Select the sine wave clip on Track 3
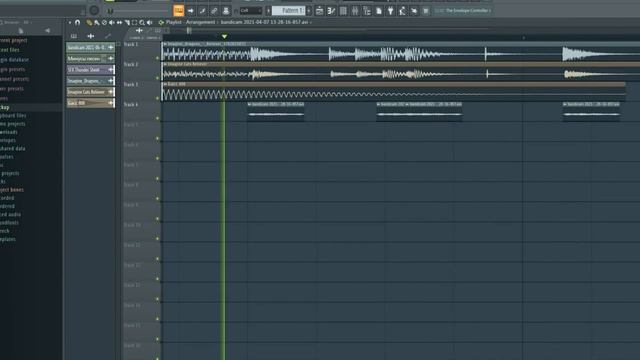640x360 pixels. point(394,91)
